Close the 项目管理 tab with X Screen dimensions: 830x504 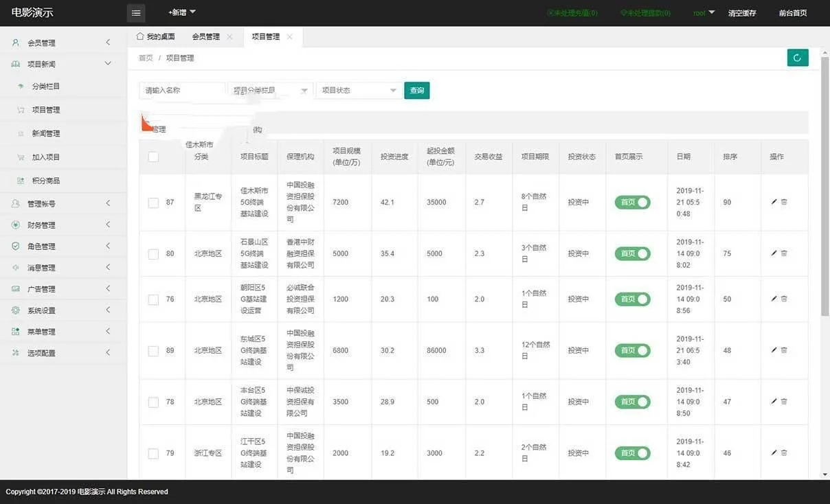[x=289, y=37]
